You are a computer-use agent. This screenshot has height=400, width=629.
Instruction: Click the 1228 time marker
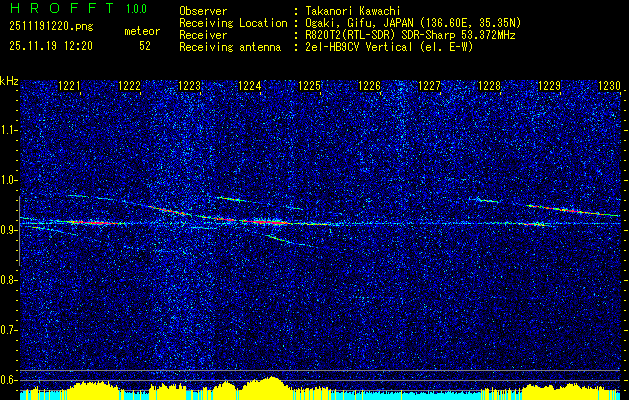[x=490, y=86]
